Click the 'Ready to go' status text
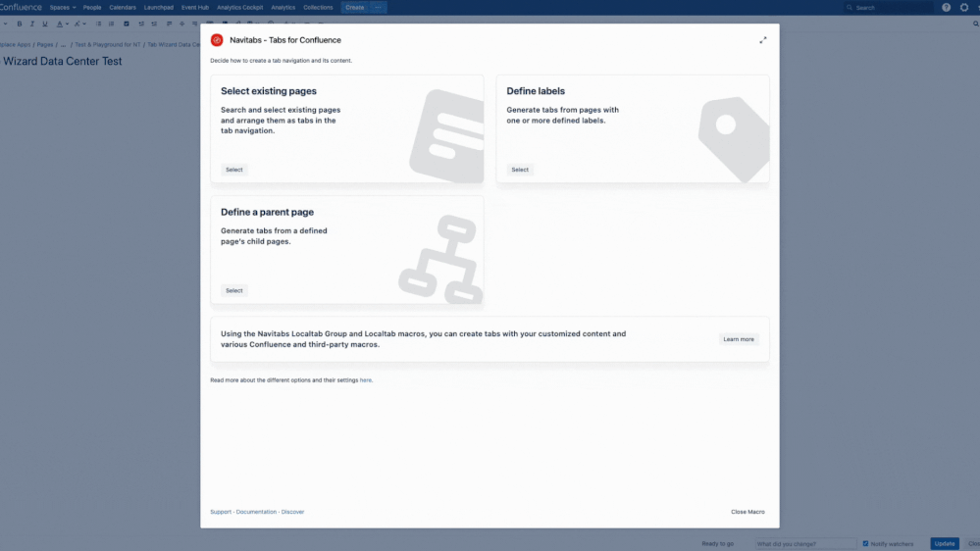Viewport: 980px width, 551px height. click(x=717, y=543)
